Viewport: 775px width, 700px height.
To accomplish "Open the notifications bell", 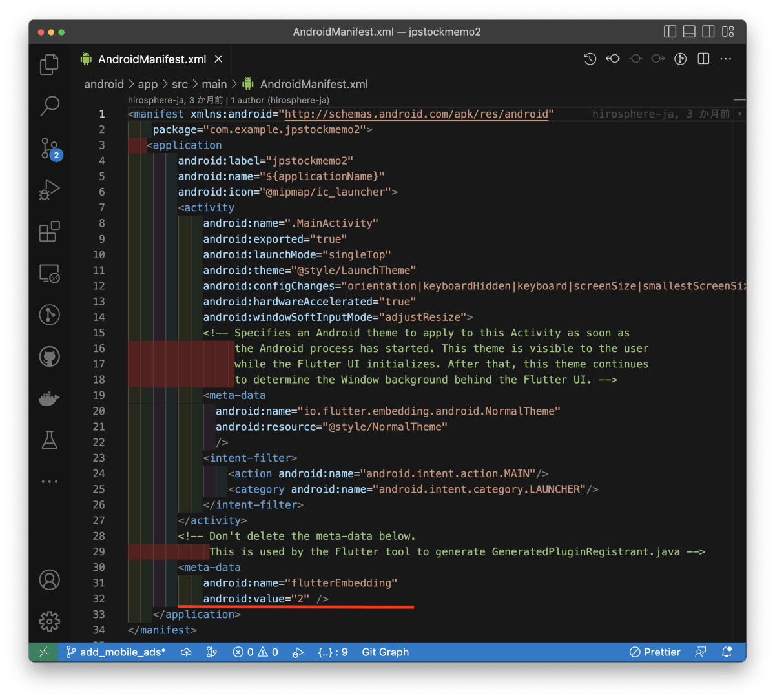I will tap(727, 652).
